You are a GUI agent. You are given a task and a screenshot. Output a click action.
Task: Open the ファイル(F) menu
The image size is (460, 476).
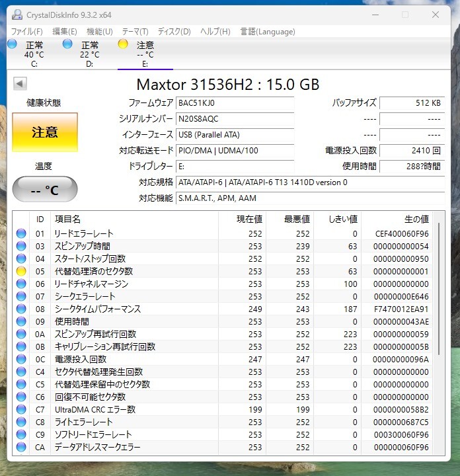coord(26,32)
